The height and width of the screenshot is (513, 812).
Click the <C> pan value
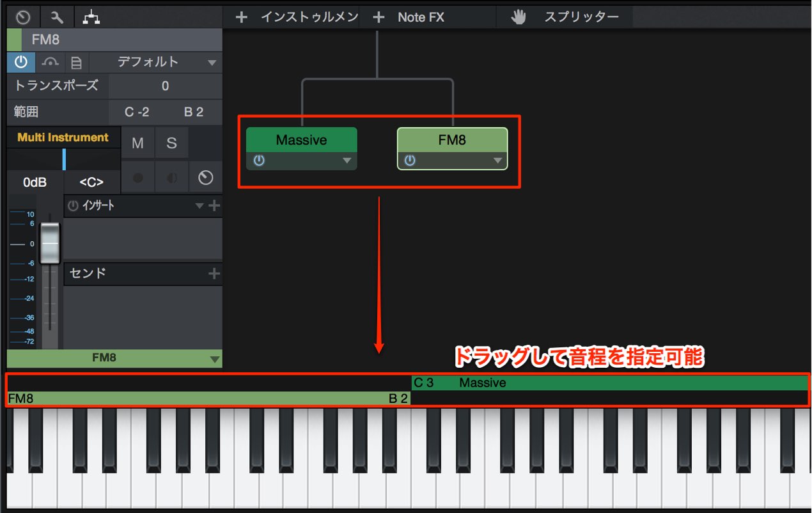pos(91,182)
